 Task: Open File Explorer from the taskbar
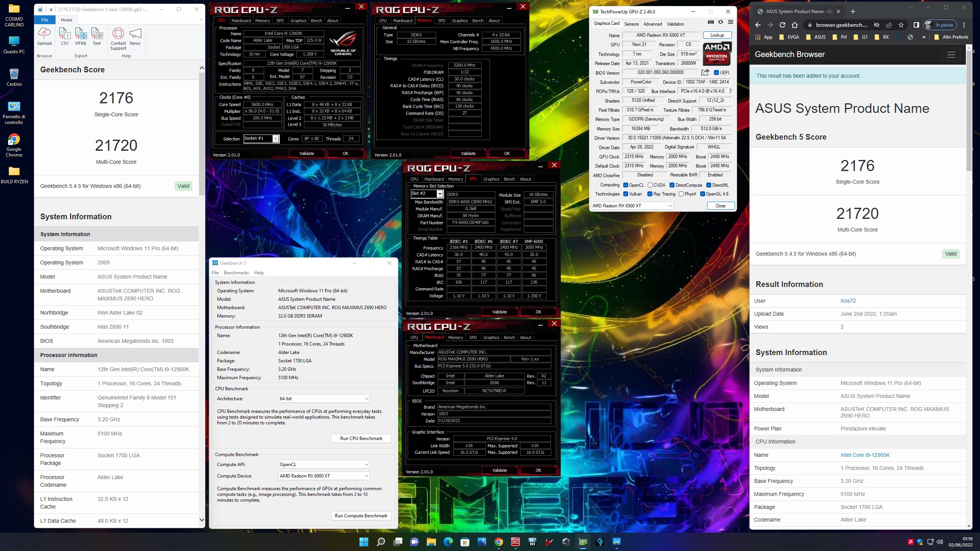click(x=431, y=541)
